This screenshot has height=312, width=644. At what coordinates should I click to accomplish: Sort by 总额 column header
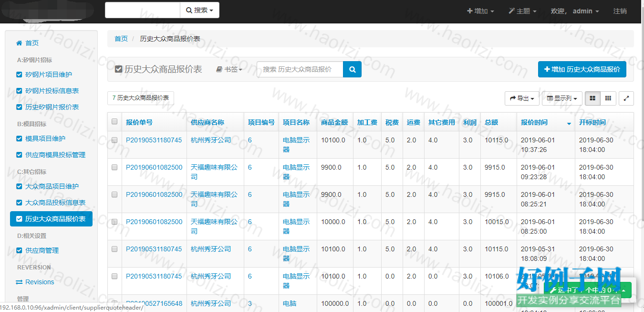(x=491, y=122)
